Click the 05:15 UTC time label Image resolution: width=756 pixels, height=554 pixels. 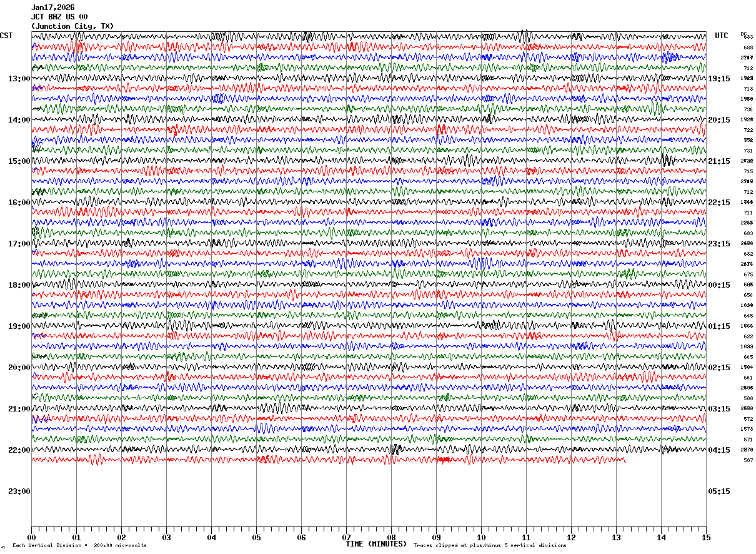click(x=719, y=491)
